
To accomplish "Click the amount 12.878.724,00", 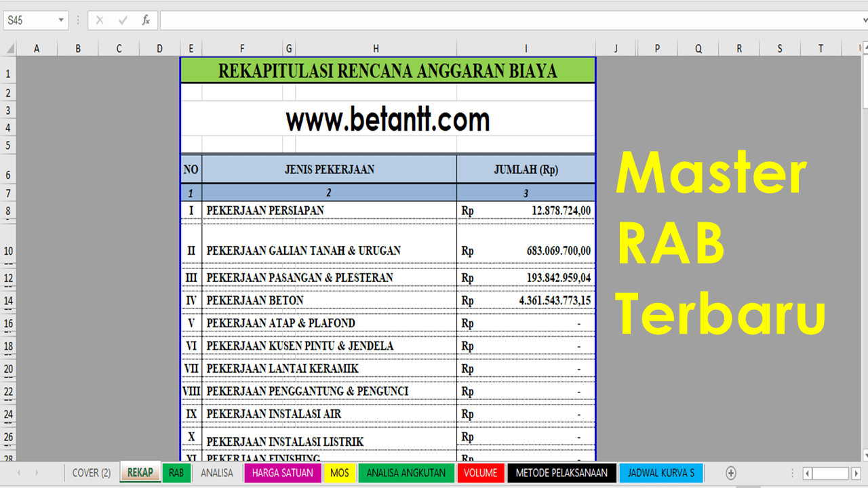I will [561, 211].
